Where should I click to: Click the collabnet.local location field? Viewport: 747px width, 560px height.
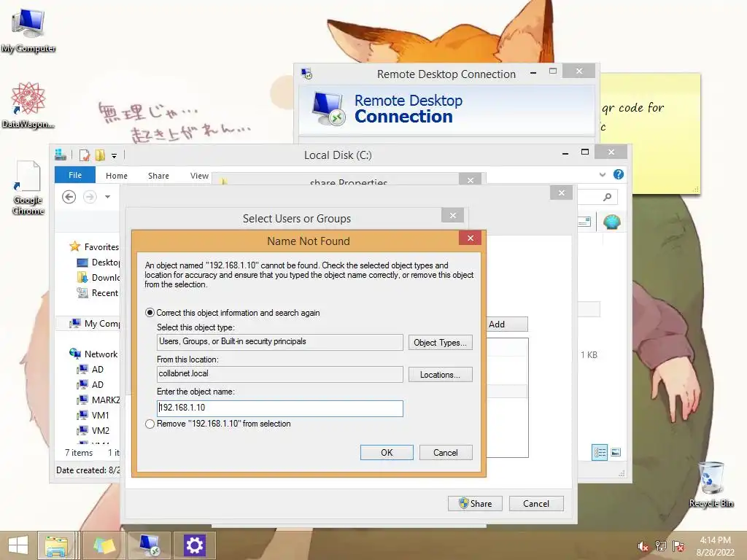(x=280, y=374)
